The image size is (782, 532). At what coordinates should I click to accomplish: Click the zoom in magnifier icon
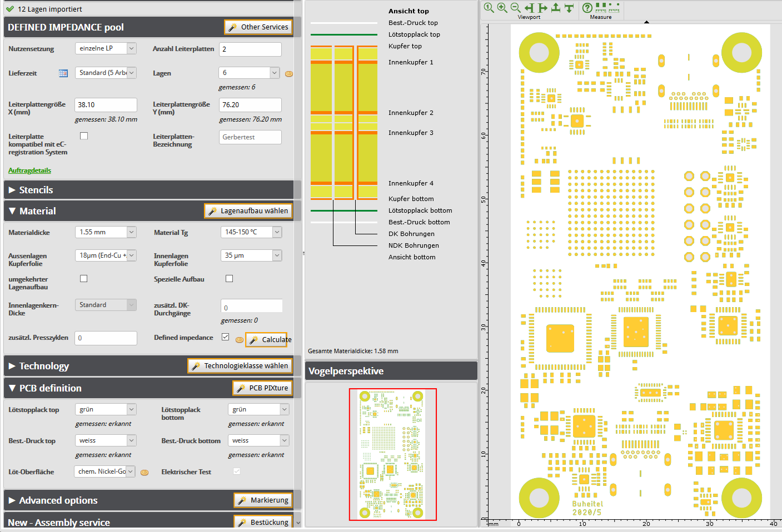click(502, 7)
